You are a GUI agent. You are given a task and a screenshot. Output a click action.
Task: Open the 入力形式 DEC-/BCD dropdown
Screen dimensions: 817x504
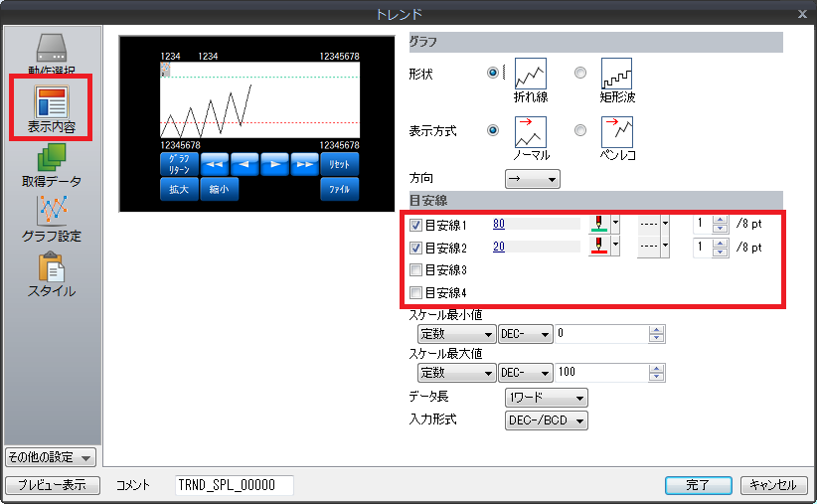(x=547, y=420)
